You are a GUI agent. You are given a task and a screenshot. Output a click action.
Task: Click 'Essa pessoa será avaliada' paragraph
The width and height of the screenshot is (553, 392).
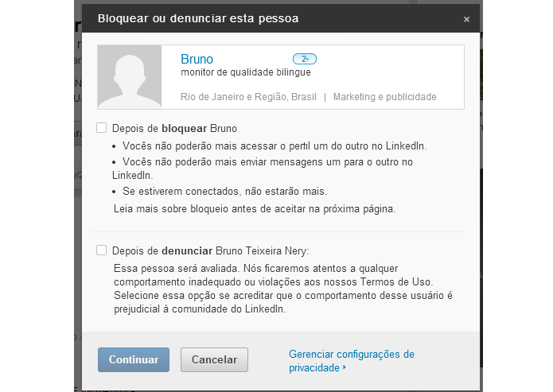pyautogui.click(x=282, y=289)
